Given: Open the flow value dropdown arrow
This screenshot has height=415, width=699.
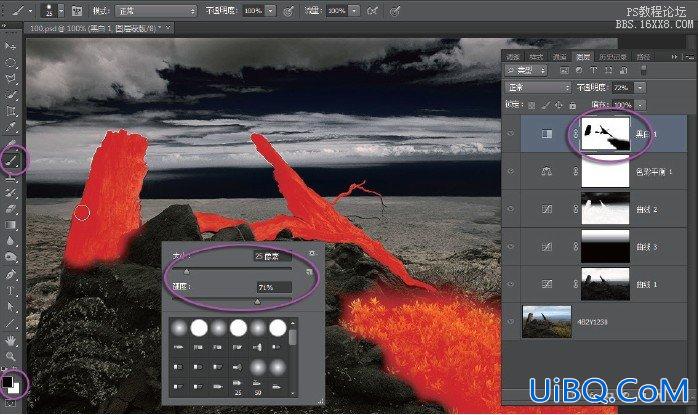Looking at the screenshot, I should tap(354, 11).
